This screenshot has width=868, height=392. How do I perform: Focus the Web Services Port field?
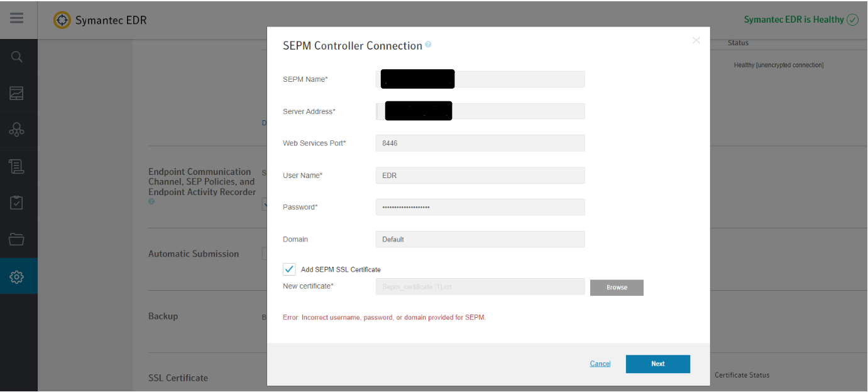480,143
